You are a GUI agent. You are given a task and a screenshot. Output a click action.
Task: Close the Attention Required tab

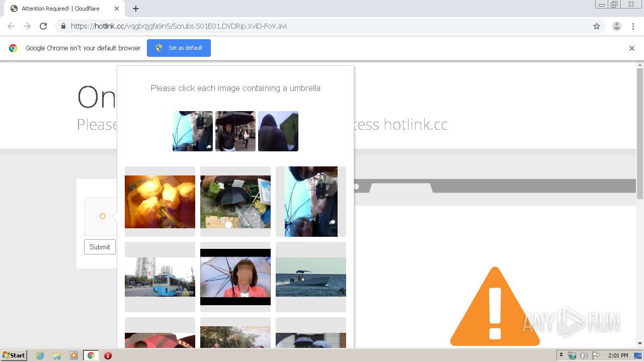117,9
